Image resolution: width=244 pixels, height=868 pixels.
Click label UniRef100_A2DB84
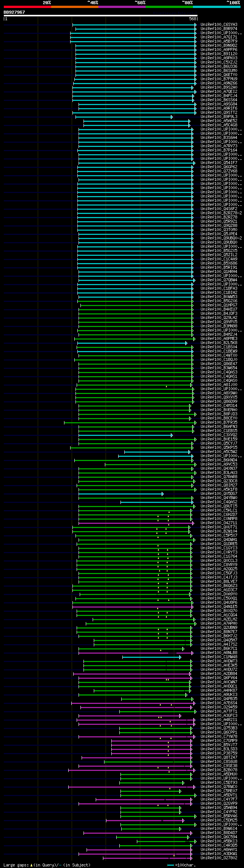click(x=219, y=674)
